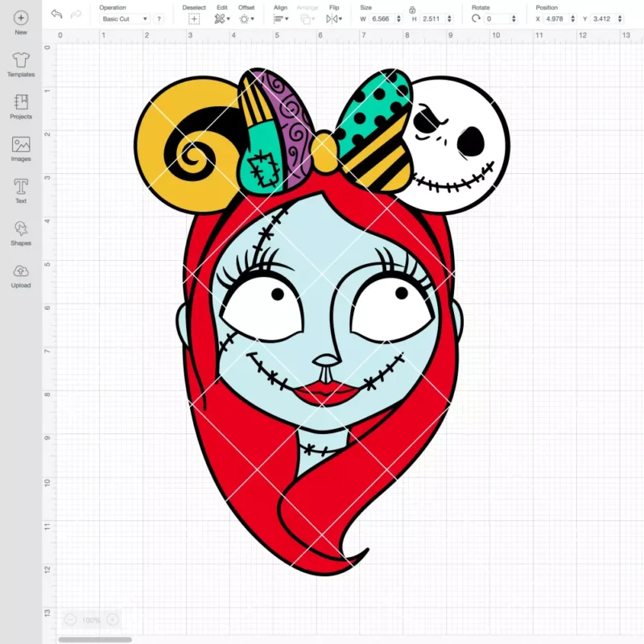Screen dimensions: 644x644
Task: Click the Deselect icon
Action: coord(194,19)
